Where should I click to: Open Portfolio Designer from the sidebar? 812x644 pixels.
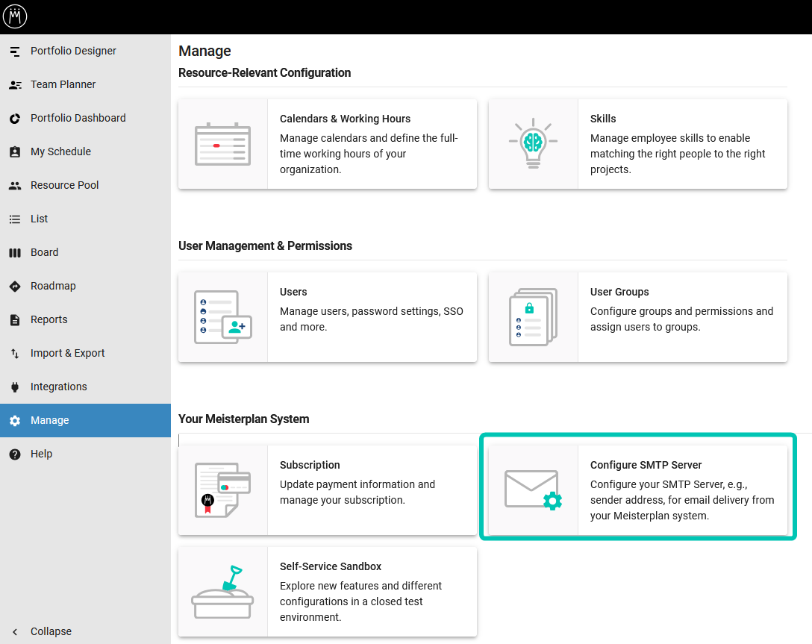pyautogui.click(x=73, y=51)
